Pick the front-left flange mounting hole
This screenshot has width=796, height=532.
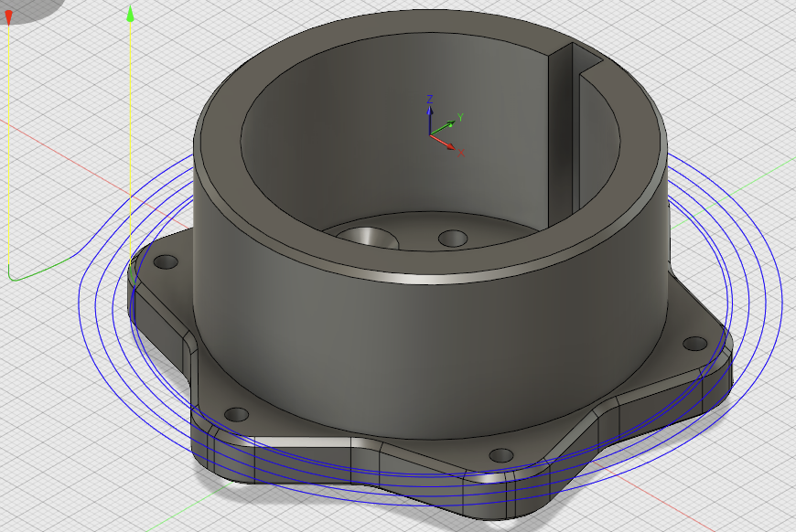coord(236,414)
